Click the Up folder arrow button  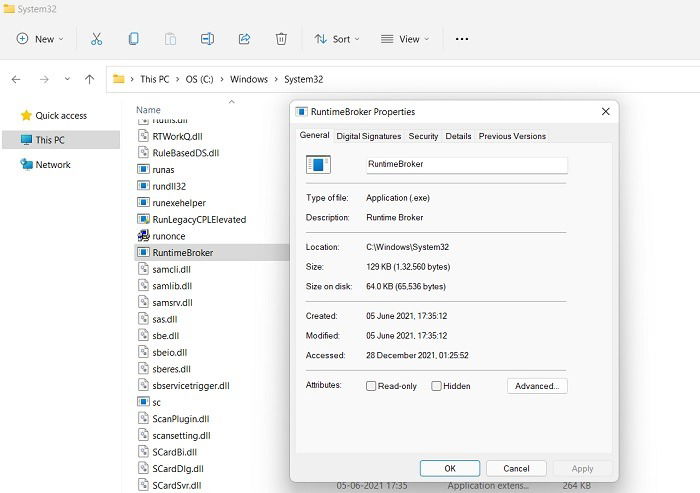(x=89, y=79)
